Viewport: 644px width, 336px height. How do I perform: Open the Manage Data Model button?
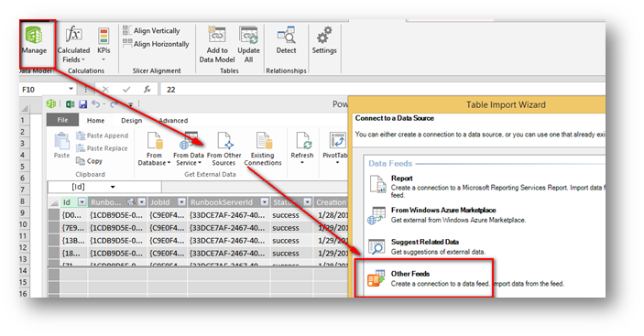click(x=34, y=40)
